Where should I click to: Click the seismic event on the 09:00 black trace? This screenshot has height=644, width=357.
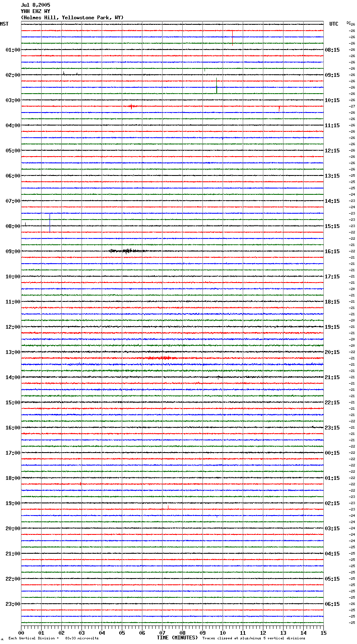pos(128,251)
